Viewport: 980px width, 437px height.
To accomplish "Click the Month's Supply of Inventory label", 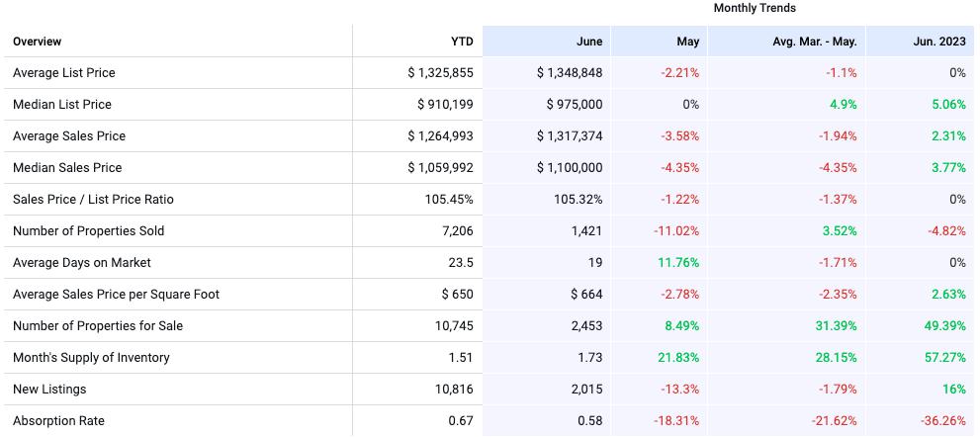I will point(91,358).
